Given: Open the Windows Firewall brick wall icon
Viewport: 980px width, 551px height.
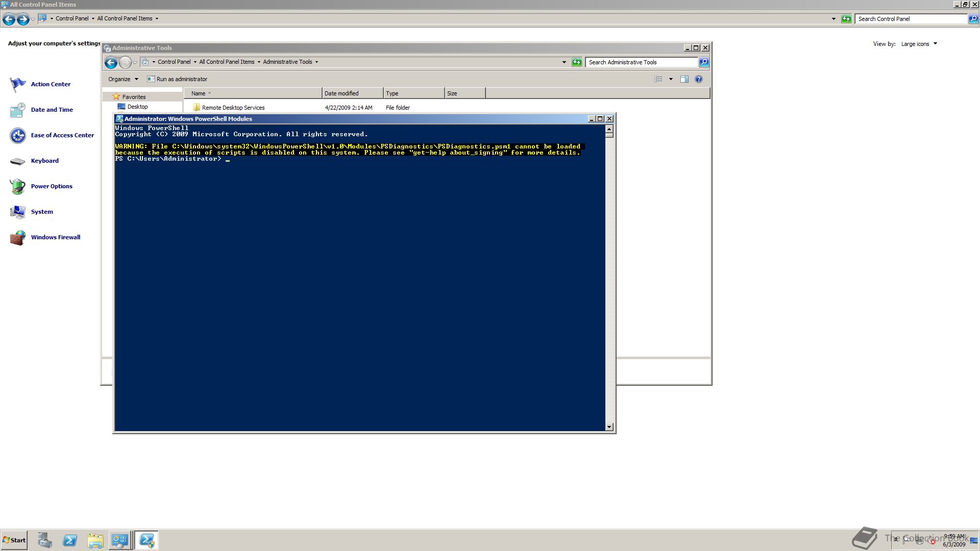Looking at the screenshot, I should (18, 237).
